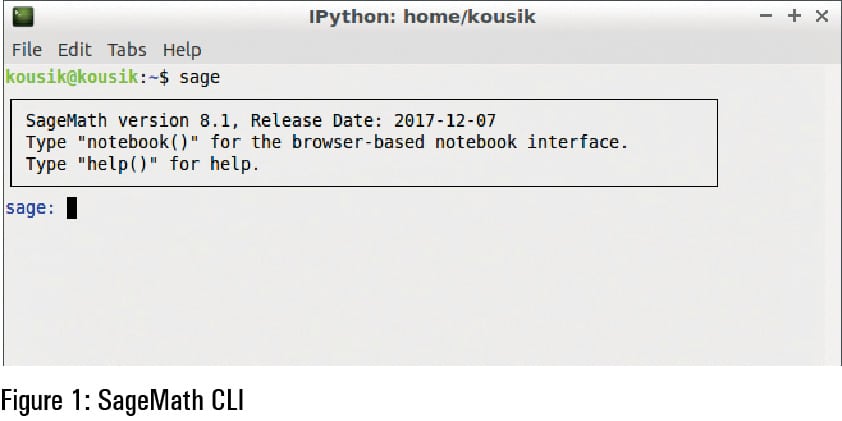Image resolution: width=842 pixels, height=421 pixels.
Task: Click the 'Figure 1: SageMath CLI' caption
Action: click(121, 400)
